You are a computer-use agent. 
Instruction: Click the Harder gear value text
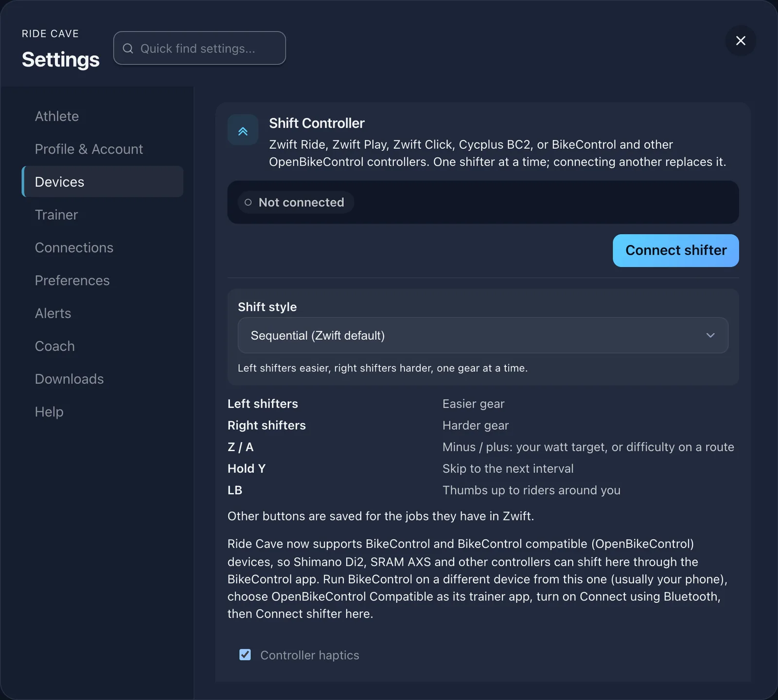(476, 425)
